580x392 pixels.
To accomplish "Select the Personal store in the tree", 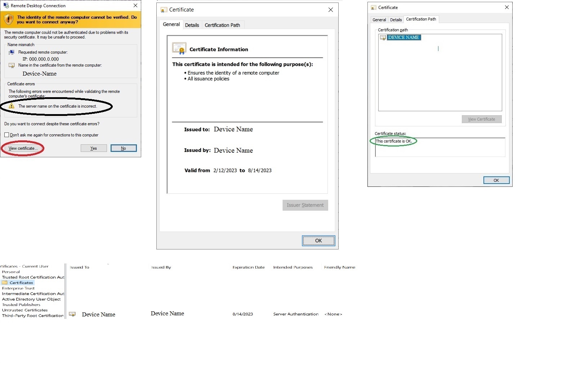I will [11, 272].
